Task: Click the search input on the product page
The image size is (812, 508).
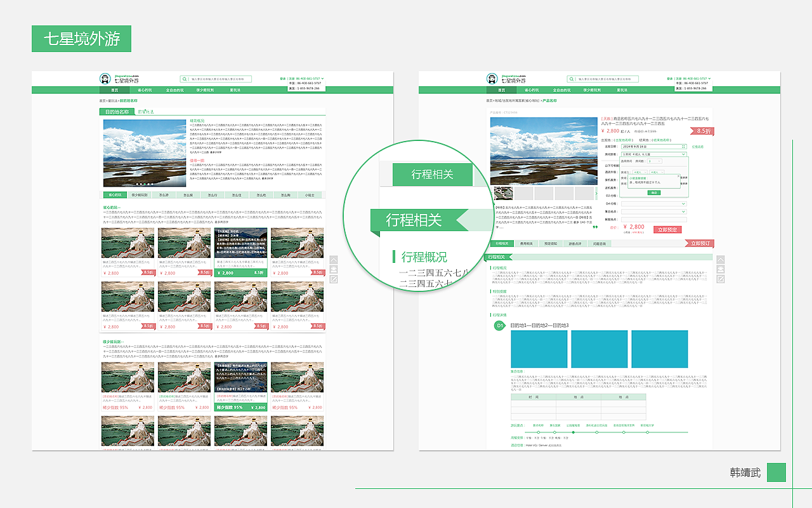Action: pyautogui.click(x=603, y=79)
